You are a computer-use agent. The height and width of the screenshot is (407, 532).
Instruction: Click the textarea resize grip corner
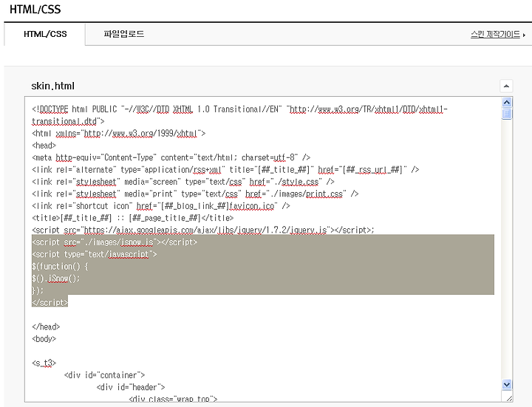509,399
